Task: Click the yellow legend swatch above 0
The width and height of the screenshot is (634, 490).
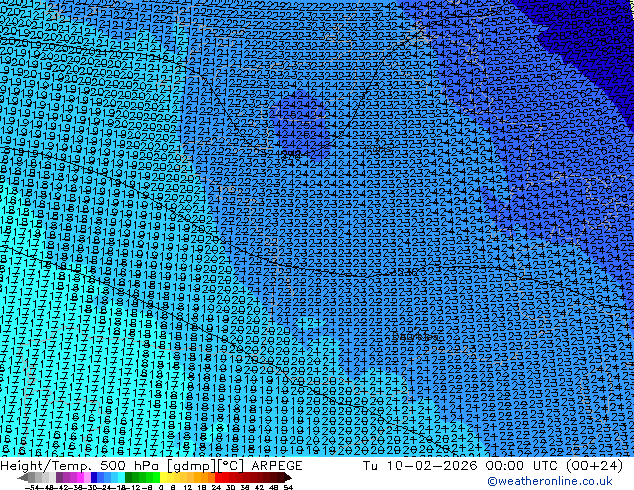Action: click(163, 477)
